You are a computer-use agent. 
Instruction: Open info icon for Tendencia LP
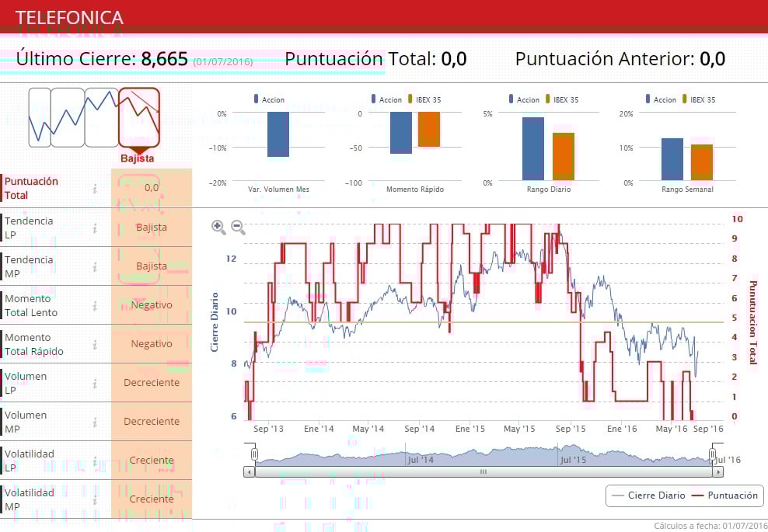click(95, 228)
